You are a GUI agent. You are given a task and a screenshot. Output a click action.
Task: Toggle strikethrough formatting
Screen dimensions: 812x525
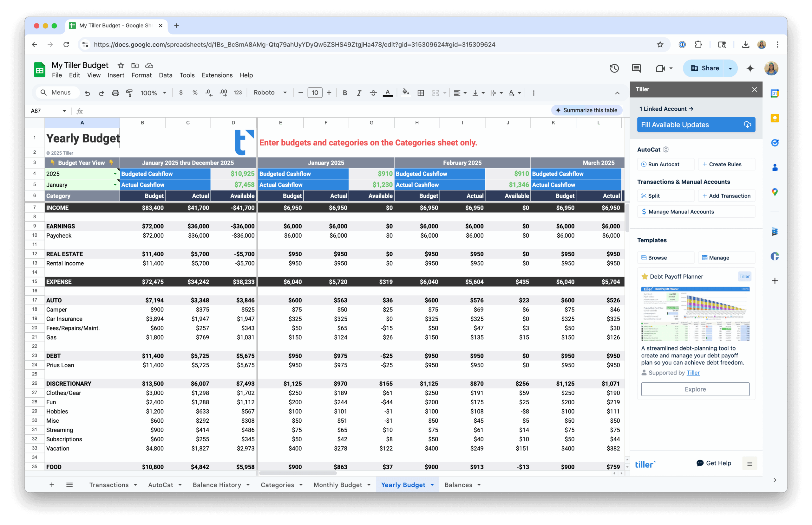pyautogui.click(x=373, y=93)
